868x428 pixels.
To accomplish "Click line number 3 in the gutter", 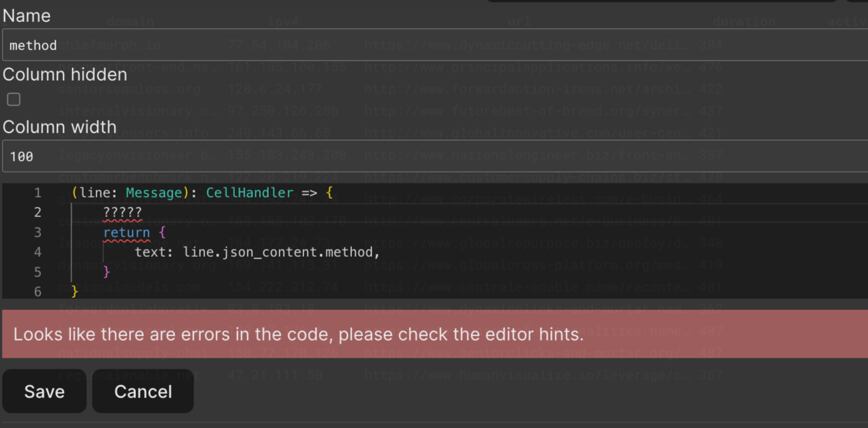I will coord(37,232).
